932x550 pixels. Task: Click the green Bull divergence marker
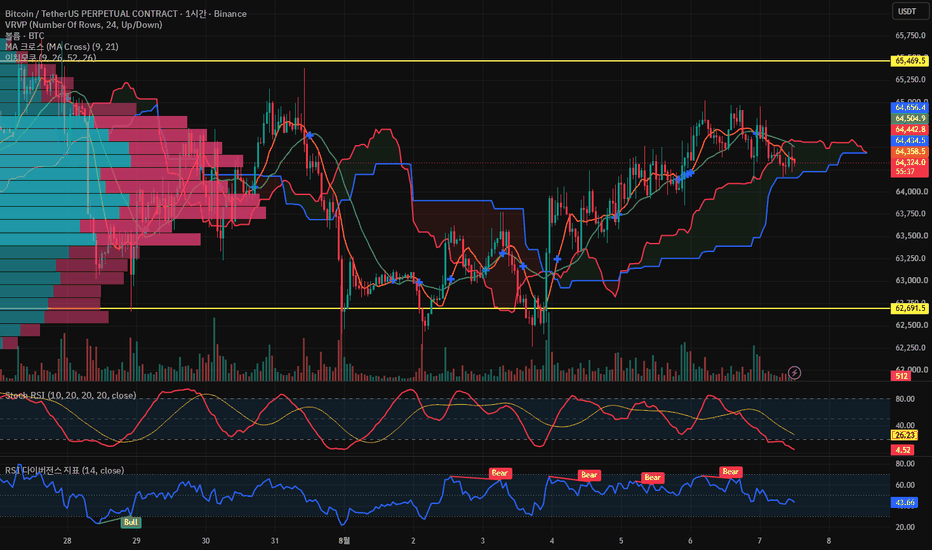point(130,522)
